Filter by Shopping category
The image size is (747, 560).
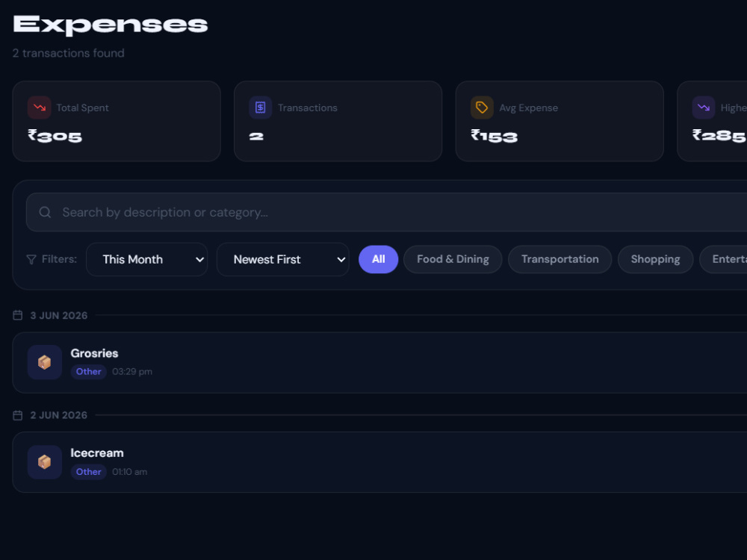(x=656, y=260)
